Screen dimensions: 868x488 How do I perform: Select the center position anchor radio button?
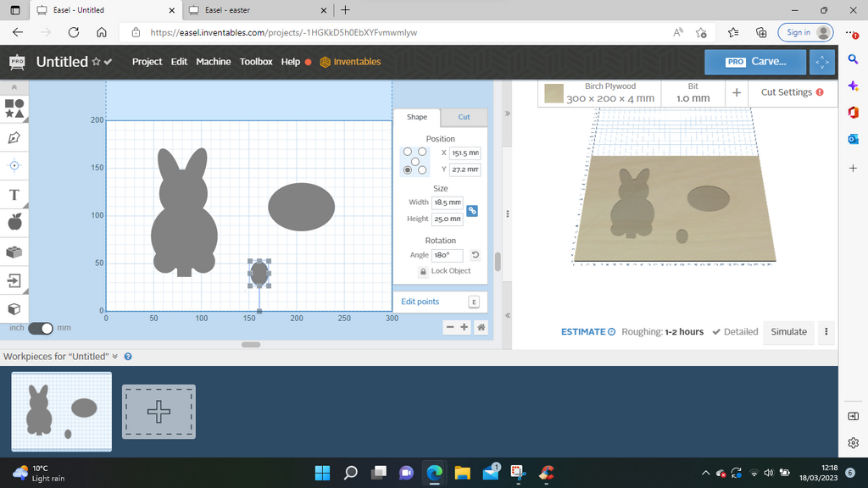tap(415, 161)
